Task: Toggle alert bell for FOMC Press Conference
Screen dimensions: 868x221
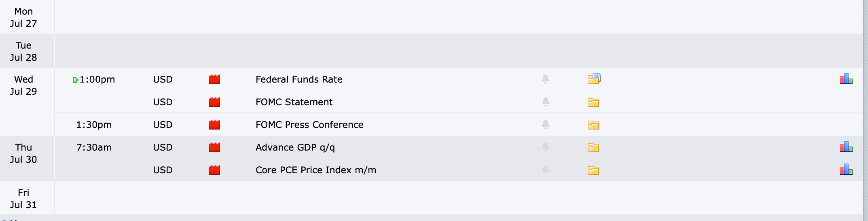Action: (x=546, y=124)
